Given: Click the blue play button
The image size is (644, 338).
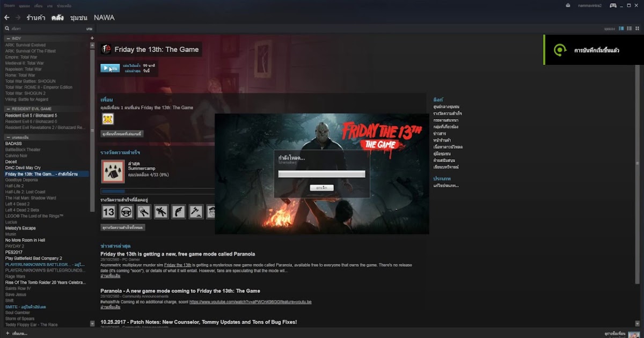Looking at the screenshot, I should coord(110,68).
